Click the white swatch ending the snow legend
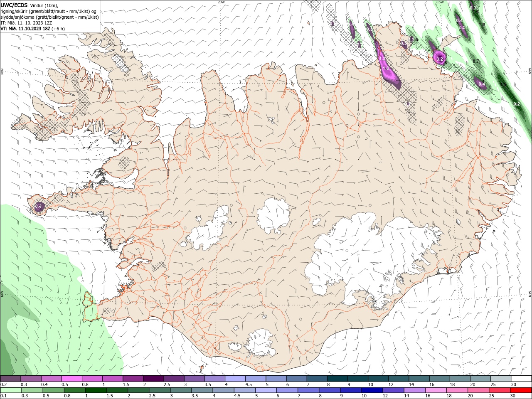Viewport: 532px width, 399px height. click(522, 379)
